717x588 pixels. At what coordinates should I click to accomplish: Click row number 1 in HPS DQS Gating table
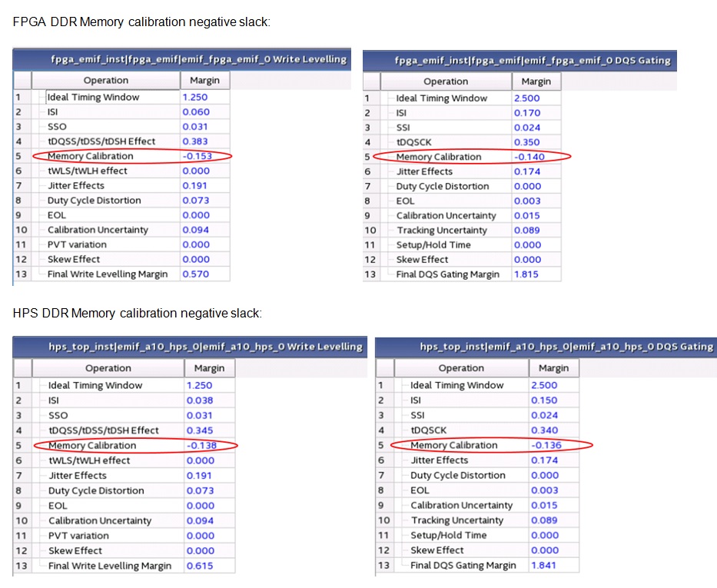380,385
